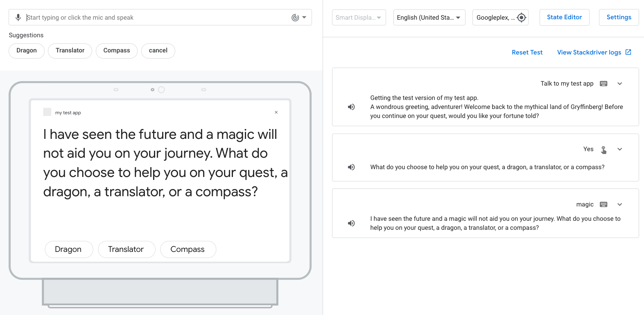
Task: Select the Dragon chip on the smart display
Action: point(68,249)
